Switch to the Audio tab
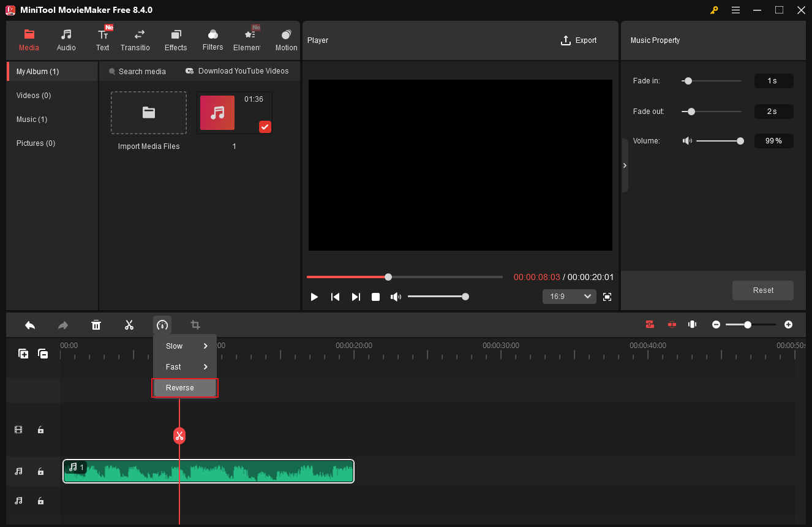The image size is (812, 527). coord(66,39)
